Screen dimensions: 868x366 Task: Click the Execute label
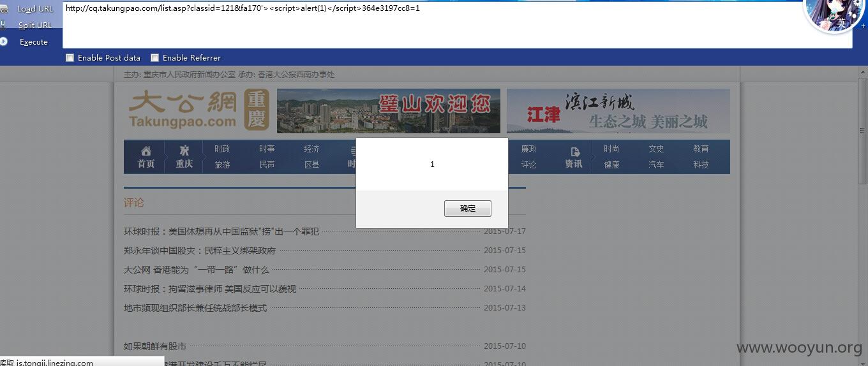(x=34, y=42)
